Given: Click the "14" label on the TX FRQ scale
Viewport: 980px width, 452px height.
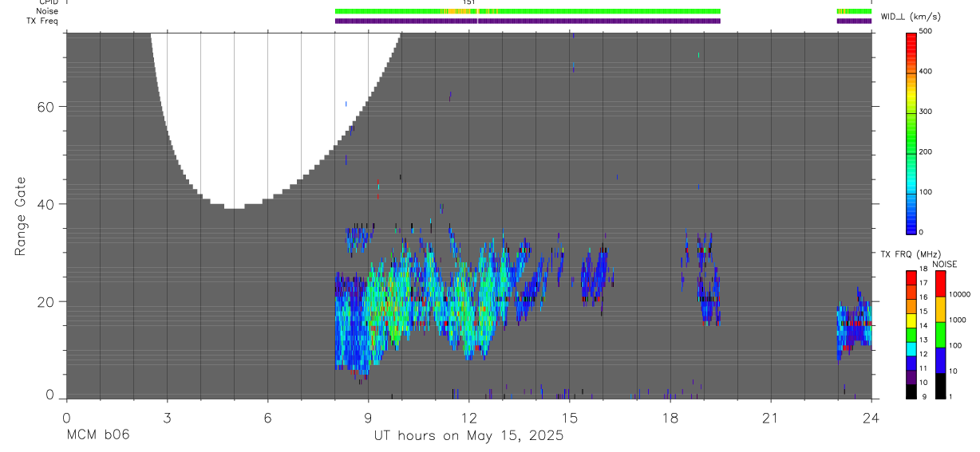Looking at the screenshot, I should click(923, 325).
